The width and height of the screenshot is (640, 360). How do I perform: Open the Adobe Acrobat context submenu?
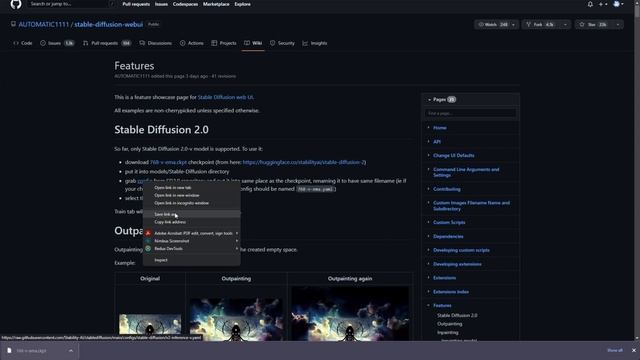pos(191,233)
